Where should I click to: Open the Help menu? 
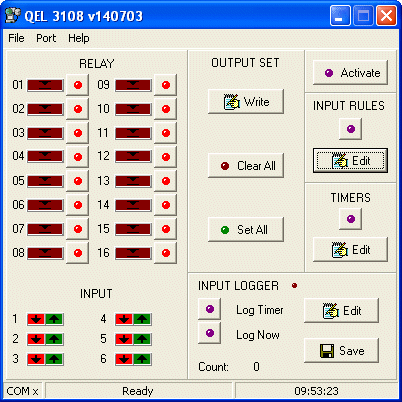click(x=79, y=38)
